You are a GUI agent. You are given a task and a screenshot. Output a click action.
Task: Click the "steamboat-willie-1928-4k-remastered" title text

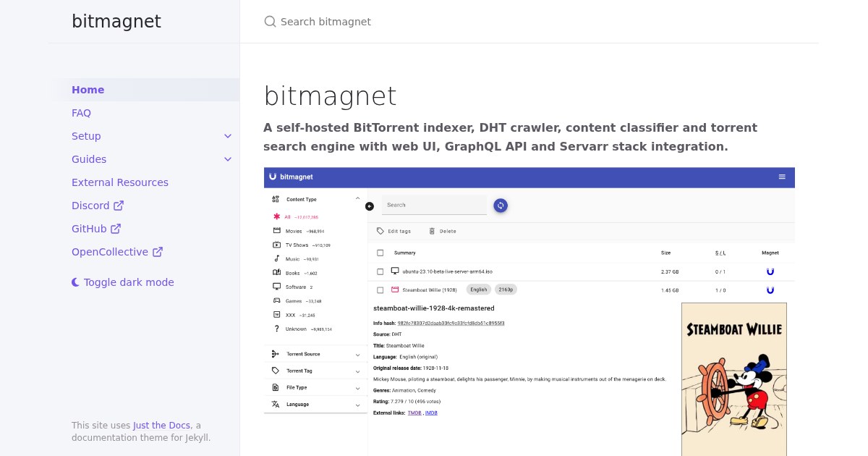pos(434,308)
